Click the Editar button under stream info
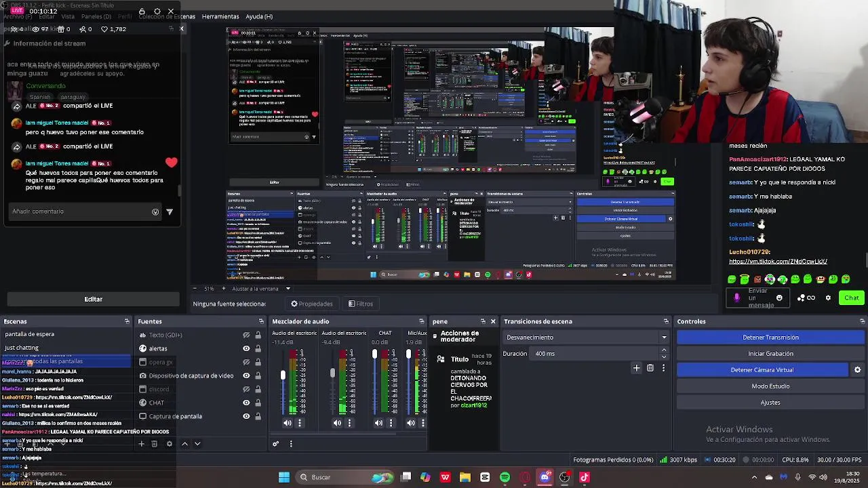Viewport: 868px width, 488px height. [x=93, y=300]
